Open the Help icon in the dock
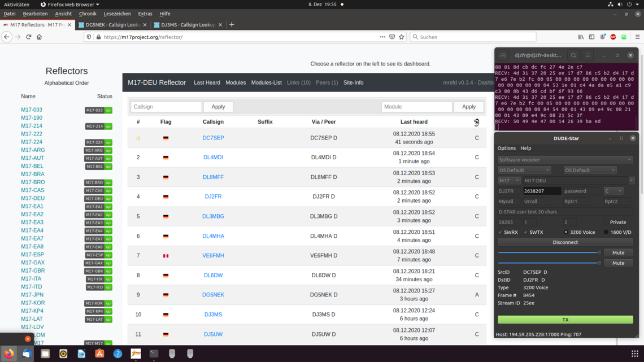644x362 pixels. 118,354
